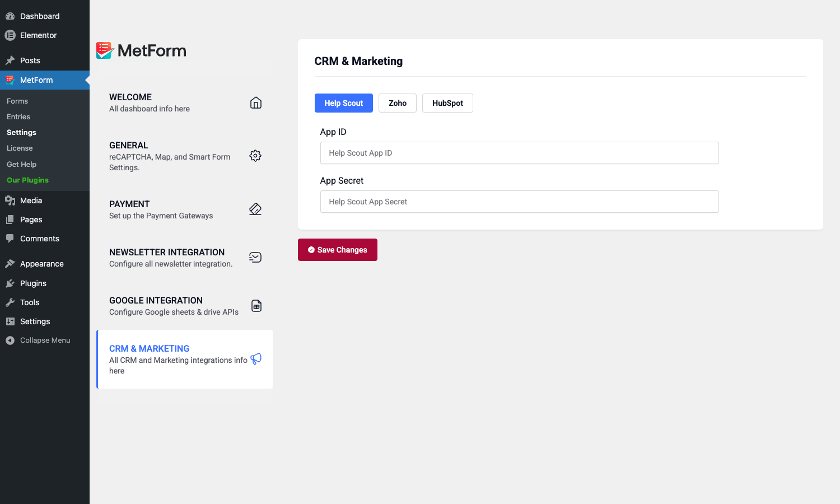
Task: Click the Collapse Menu arrow icon
Action: tap(10, 340)
